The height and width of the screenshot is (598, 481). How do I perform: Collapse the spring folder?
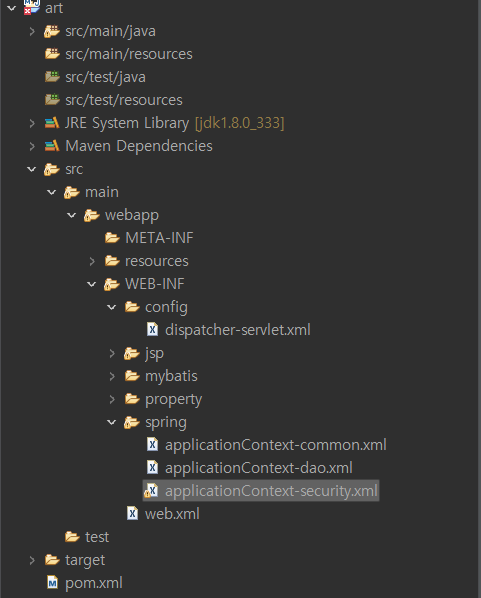(111, 422)
